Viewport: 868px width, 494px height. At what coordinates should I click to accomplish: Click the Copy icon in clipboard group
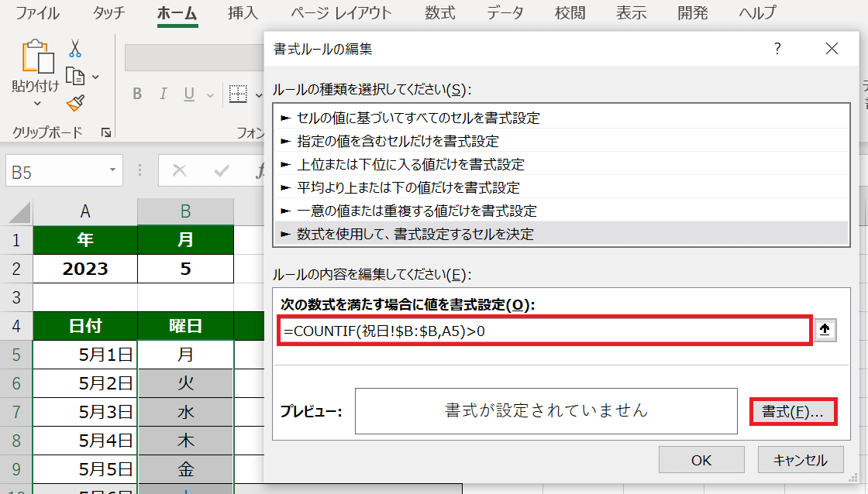[74, 76]
